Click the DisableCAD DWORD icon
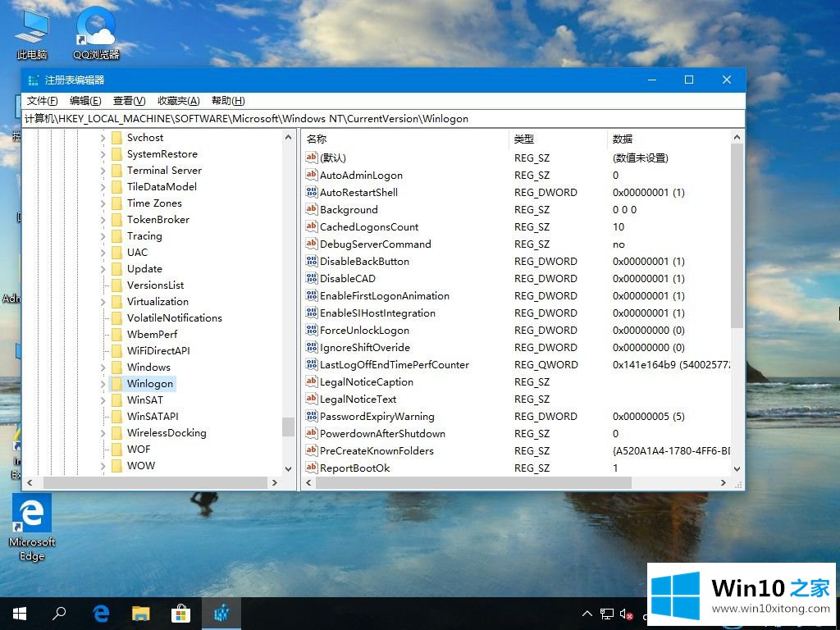The width and height of the screenshot is (840, 630). coord(311,278)
